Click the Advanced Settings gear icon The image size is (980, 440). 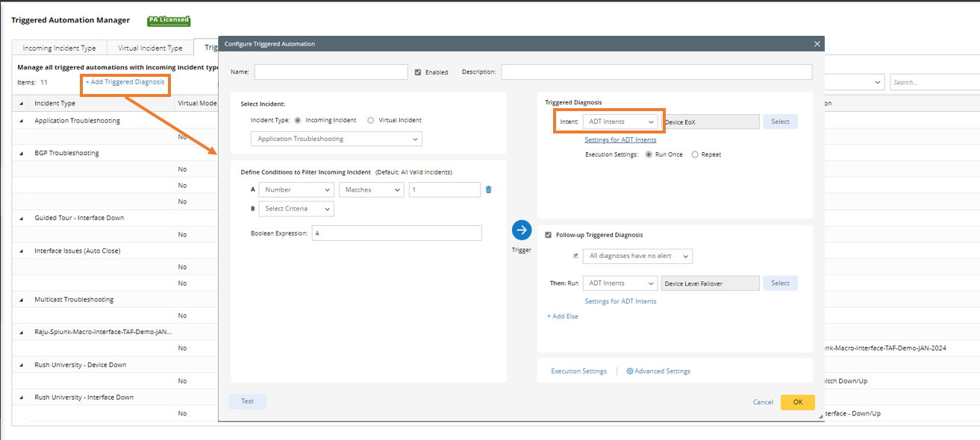630,371
